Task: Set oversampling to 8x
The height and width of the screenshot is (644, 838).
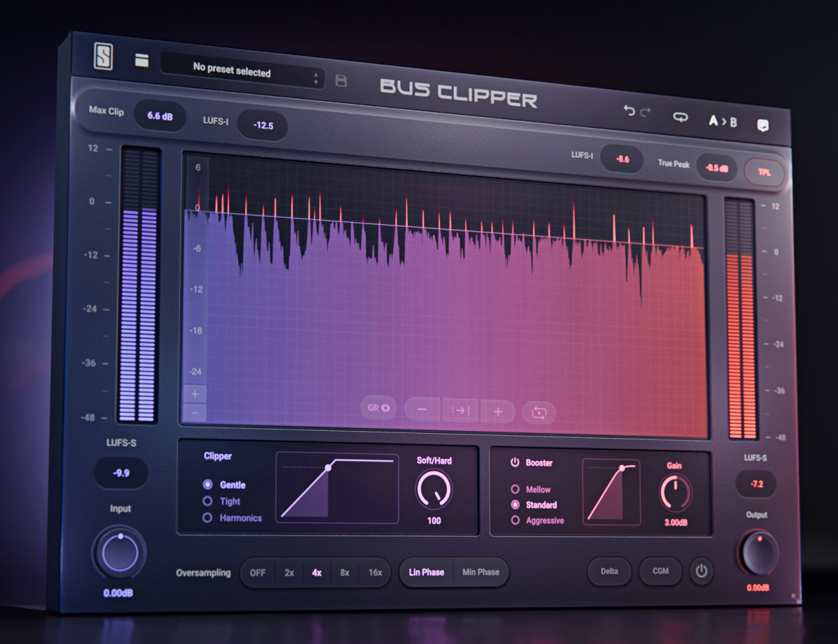Action: click(345, 573)
